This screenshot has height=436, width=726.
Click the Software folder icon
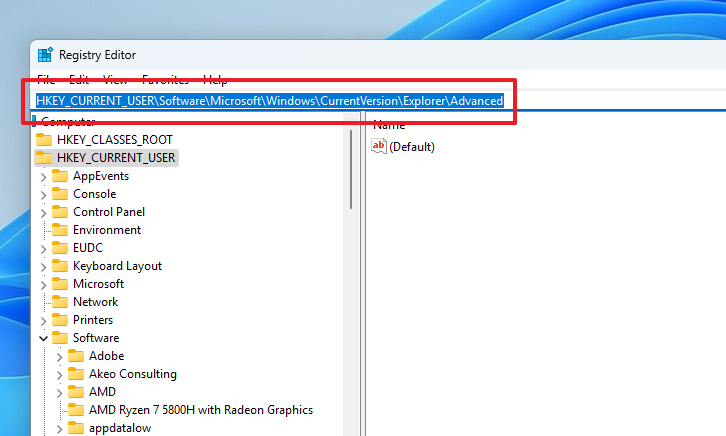[x=60, y=338]
